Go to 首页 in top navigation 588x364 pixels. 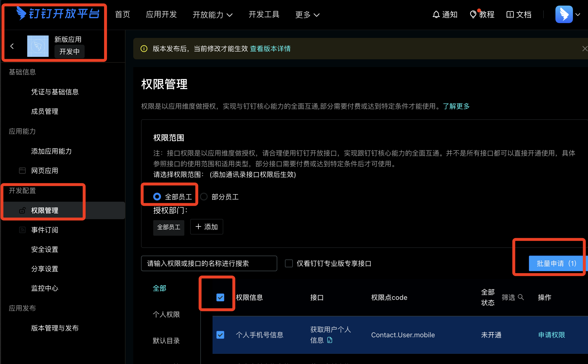pos(123,14)
